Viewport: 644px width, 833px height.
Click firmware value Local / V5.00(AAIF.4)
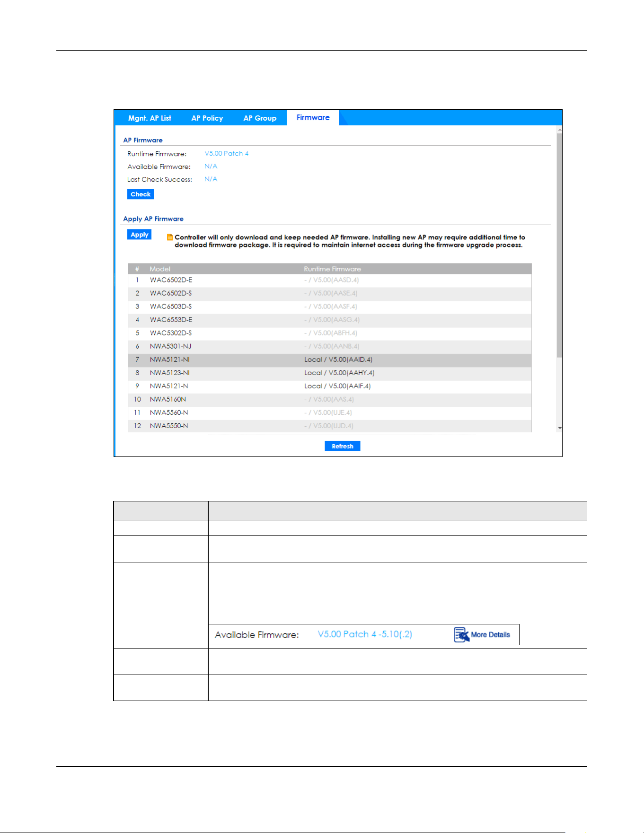(337, 386)
